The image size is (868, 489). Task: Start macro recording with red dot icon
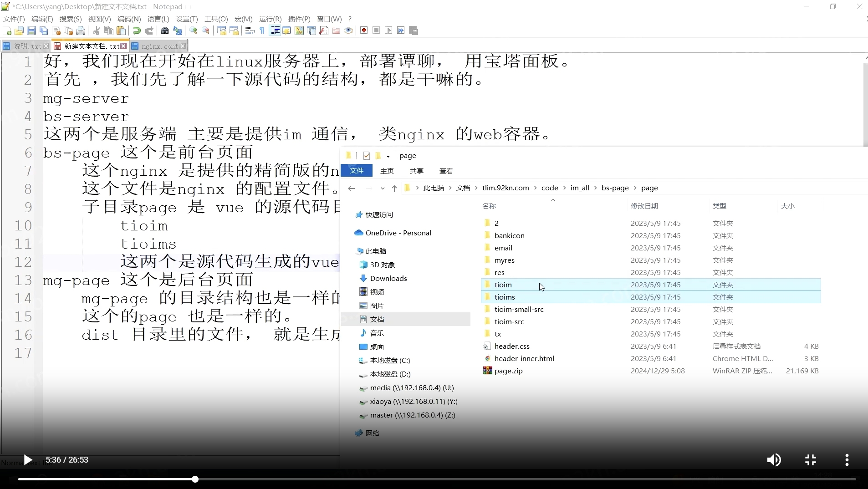click(x=364, y=31)
